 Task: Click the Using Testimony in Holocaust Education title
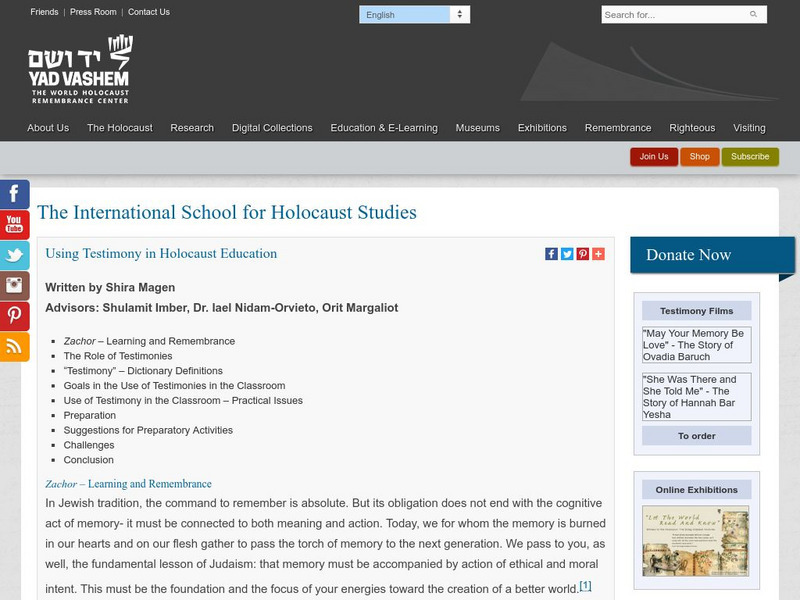tap(161, 254)
